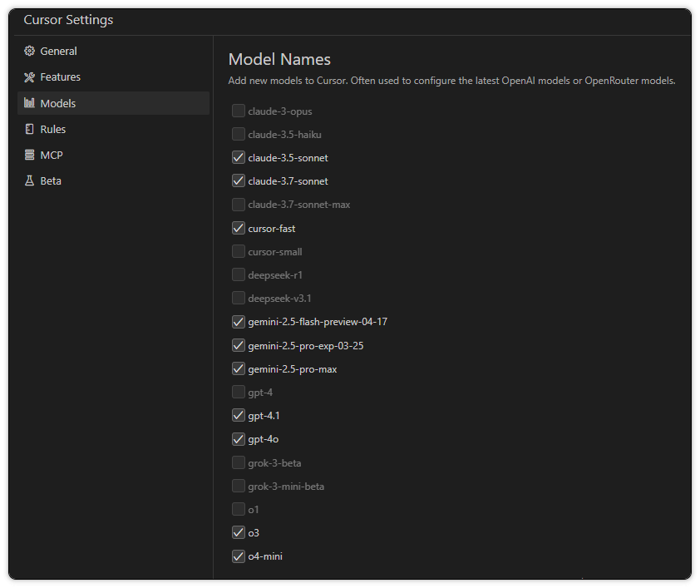The image size is (700, 588).
Task: Tick the o1 model checkbox
Action: coord(239,509)
